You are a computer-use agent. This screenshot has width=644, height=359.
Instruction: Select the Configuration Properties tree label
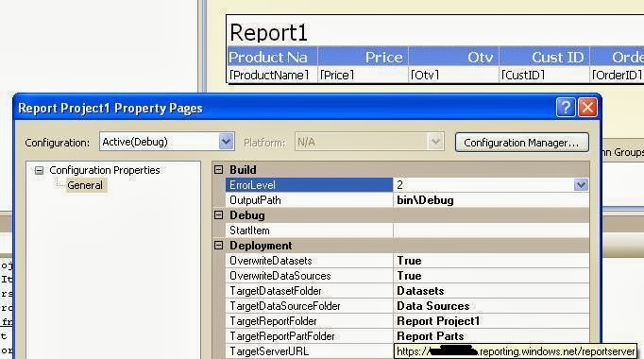click(105, 170)
